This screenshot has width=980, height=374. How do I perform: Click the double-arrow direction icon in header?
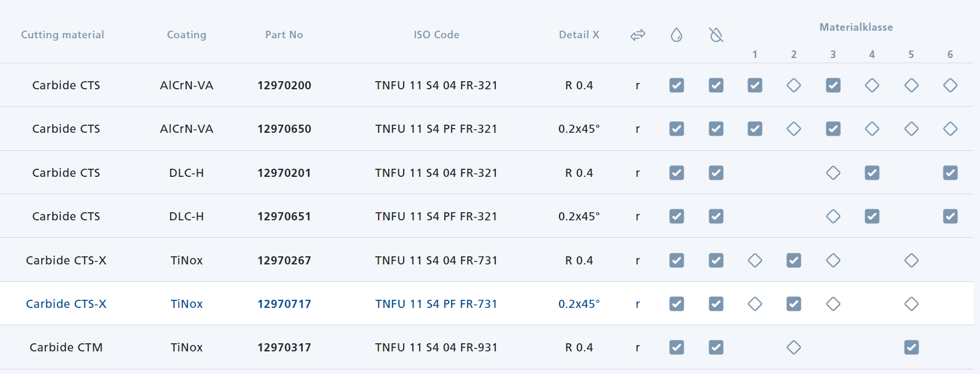click(x=638, y=35)
